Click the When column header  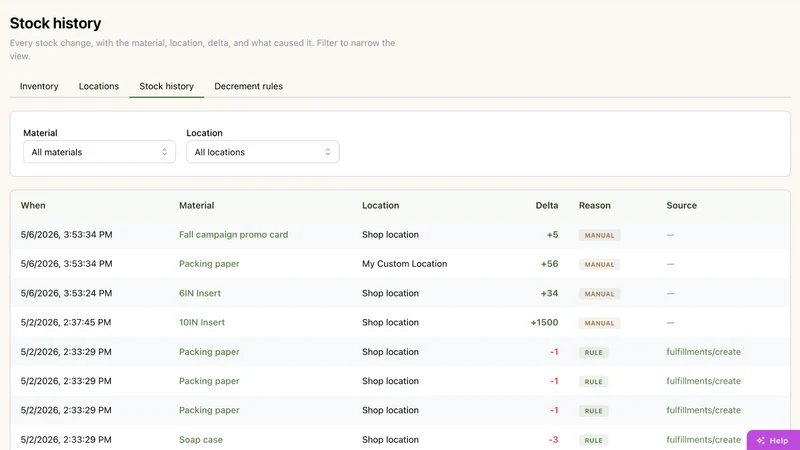click(x=33, y=206)
